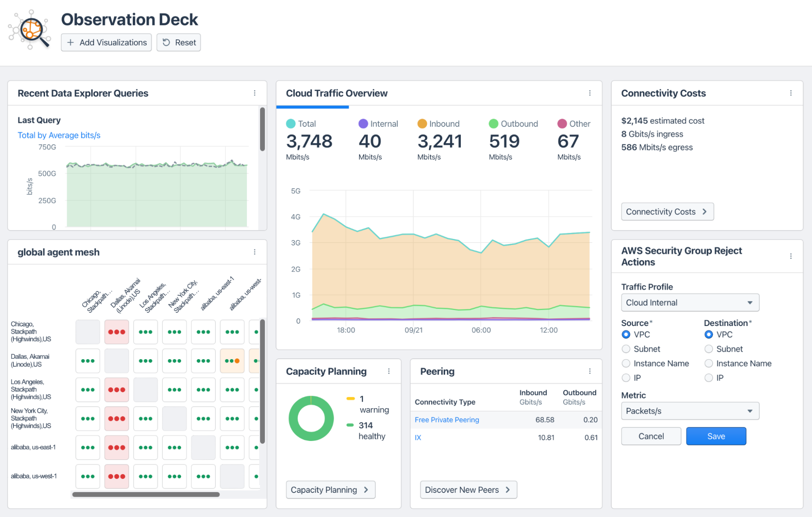Select Instance Name as the Destination
The height and width of the screenshot is (517, 812).
click(709, 363)
